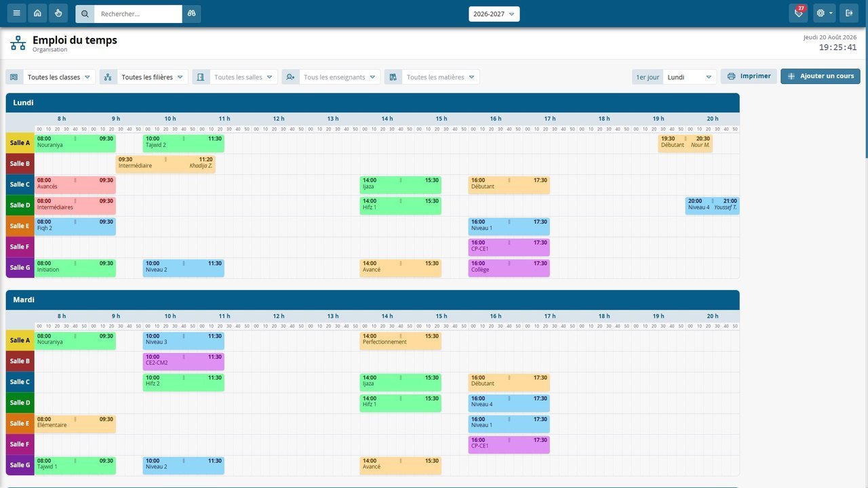The width and height of the screenshot is (868, 488).
Task: Open Mardi Niveau 3 course block
Action: (x=183, y=340)
